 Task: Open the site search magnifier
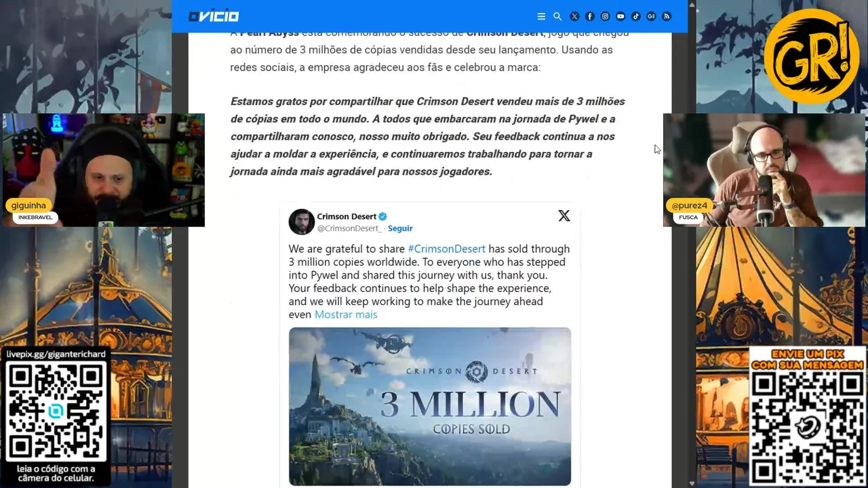click(557, 16)
